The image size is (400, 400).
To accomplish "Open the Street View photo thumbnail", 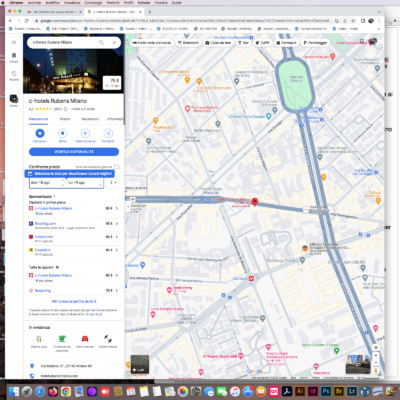I will 358,364.
